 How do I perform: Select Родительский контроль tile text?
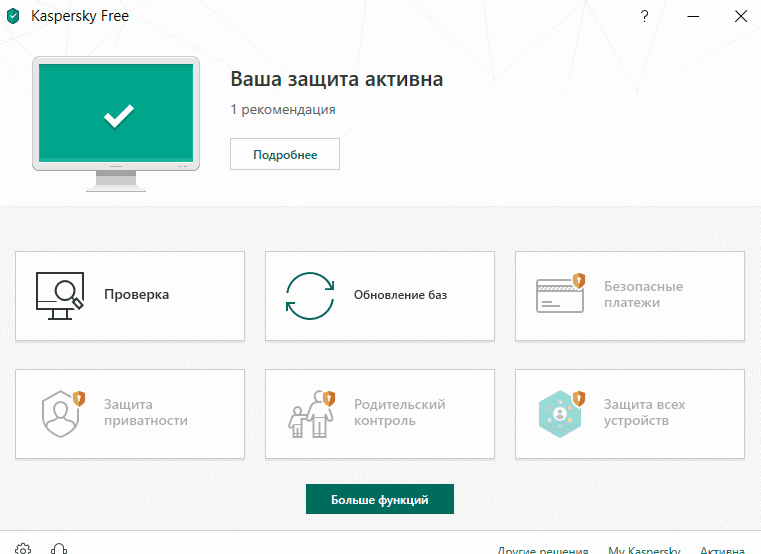[399, 412]
